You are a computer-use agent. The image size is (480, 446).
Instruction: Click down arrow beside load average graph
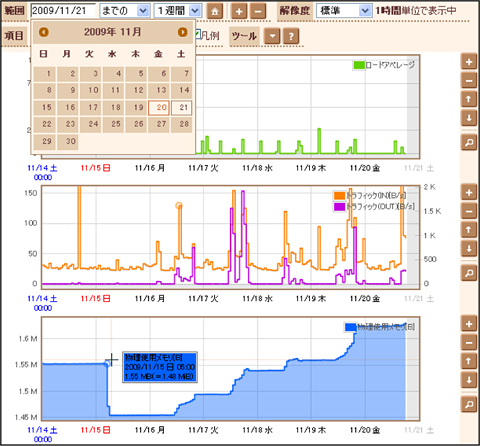pyautogui.click(x=469, y=118)
